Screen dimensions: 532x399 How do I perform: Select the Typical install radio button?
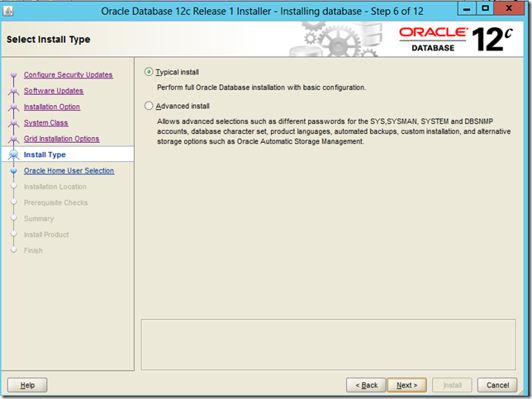point(149,72)
